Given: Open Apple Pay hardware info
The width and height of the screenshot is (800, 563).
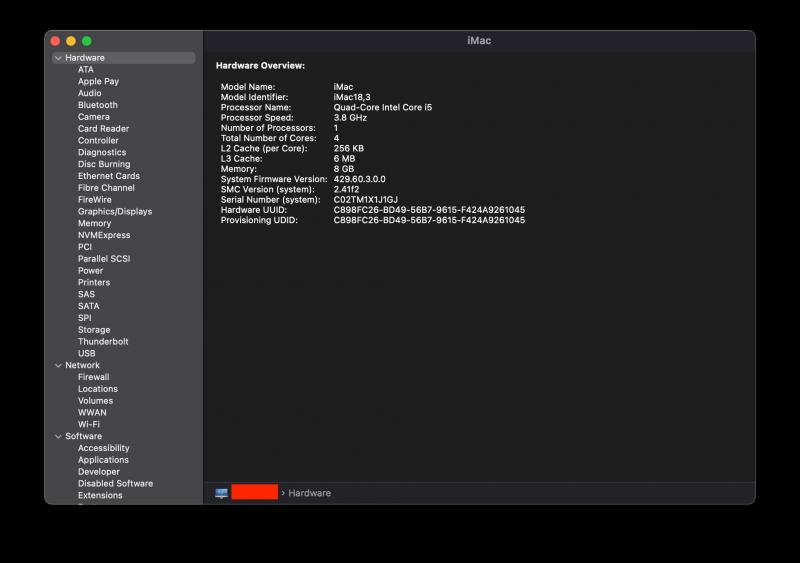Looking at the screenshot, I should (98, 81).
